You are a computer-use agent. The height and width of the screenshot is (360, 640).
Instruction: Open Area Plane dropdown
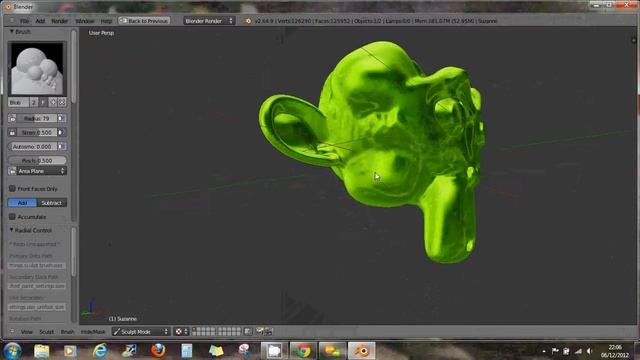pyautogui.click(x=41, y=171)
